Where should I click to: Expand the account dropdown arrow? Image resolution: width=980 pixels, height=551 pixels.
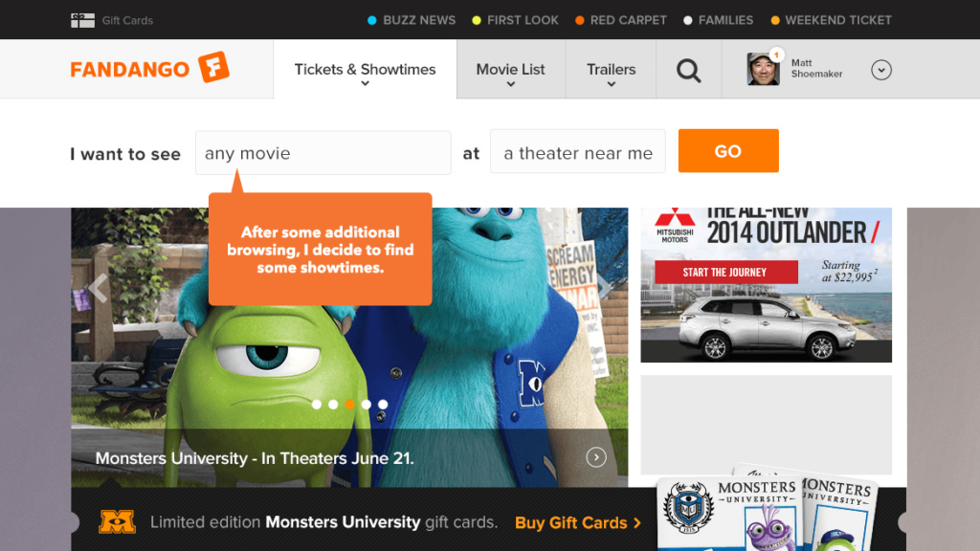tap(881, 70)
